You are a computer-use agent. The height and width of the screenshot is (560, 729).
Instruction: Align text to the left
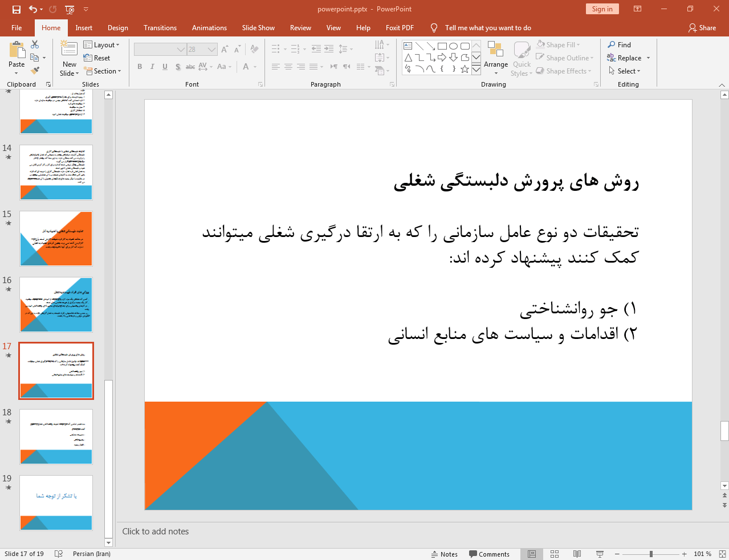tap(276, 67)
